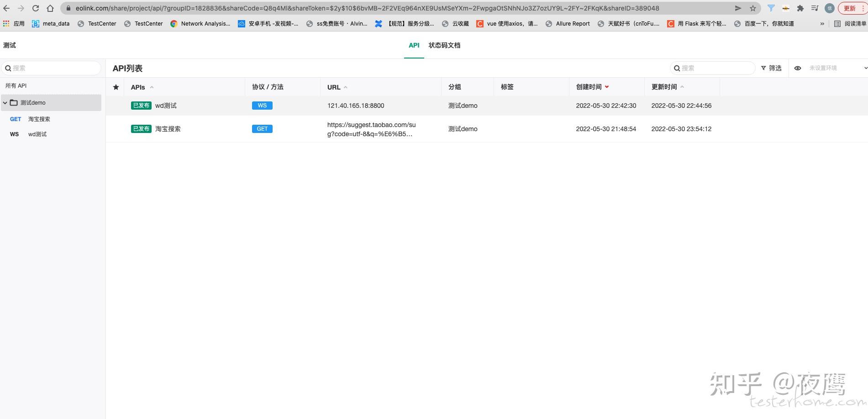Image resolution: width=868 pixels, height=419 pixels.
Task: Select the GET method badge on 淘宝搜索 row
Action: pos(262,128)
